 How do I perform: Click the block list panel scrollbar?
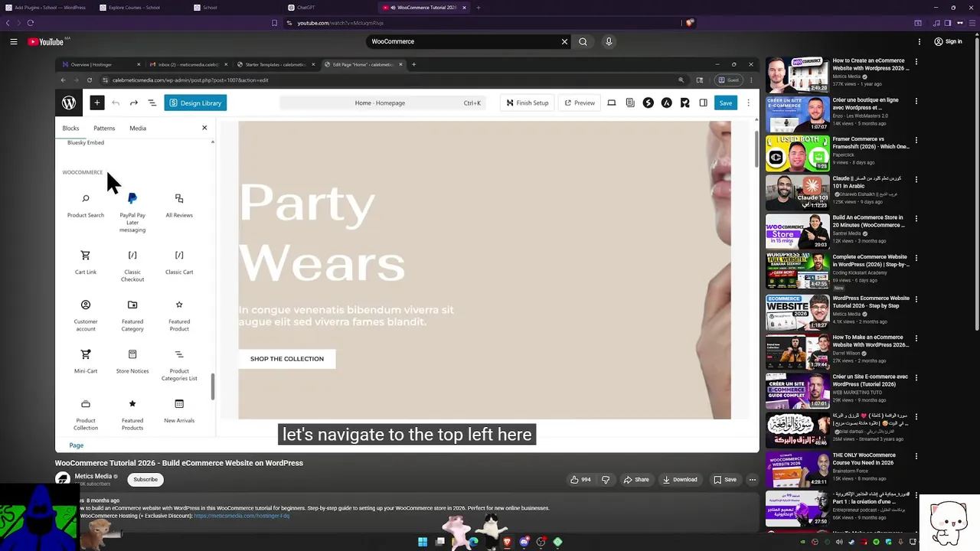[213, 386]
